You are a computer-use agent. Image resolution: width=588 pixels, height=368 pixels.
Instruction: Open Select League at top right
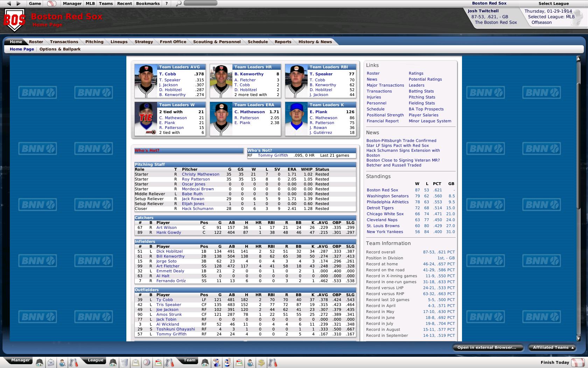553,4
